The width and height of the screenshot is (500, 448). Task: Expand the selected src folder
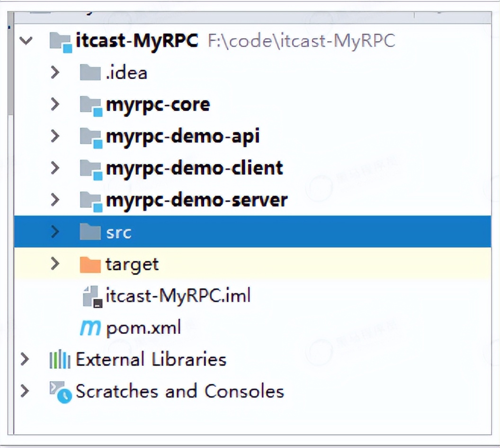click(55, 232)
